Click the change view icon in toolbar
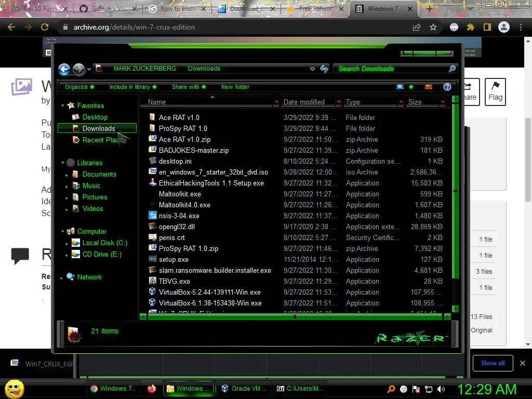This screenshot has height=399, width=532. (x=400, y=87)
